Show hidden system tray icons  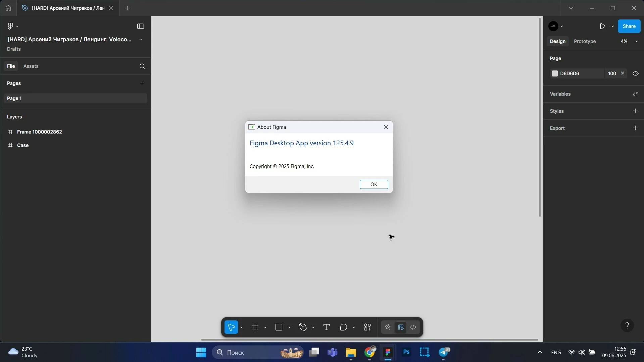[x=540, y=353]
